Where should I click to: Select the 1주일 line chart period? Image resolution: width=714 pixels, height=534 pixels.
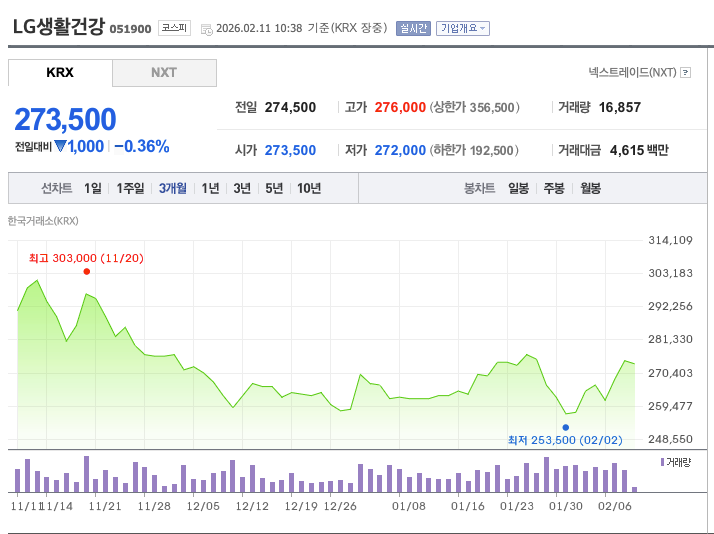click(130, 188)
